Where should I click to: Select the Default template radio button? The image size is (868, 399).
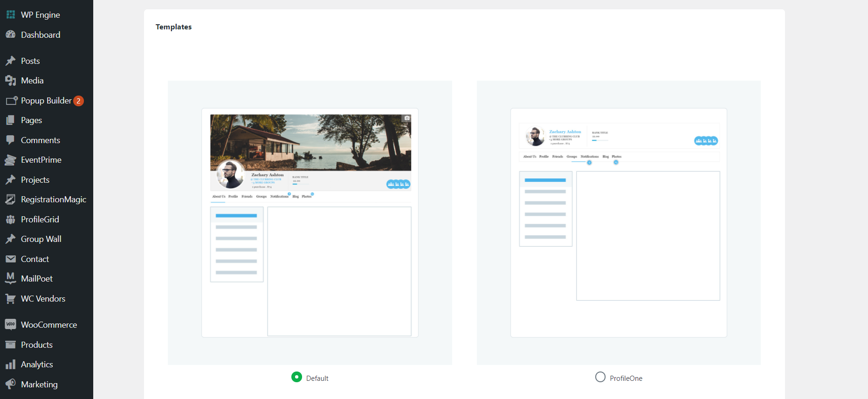296,377
